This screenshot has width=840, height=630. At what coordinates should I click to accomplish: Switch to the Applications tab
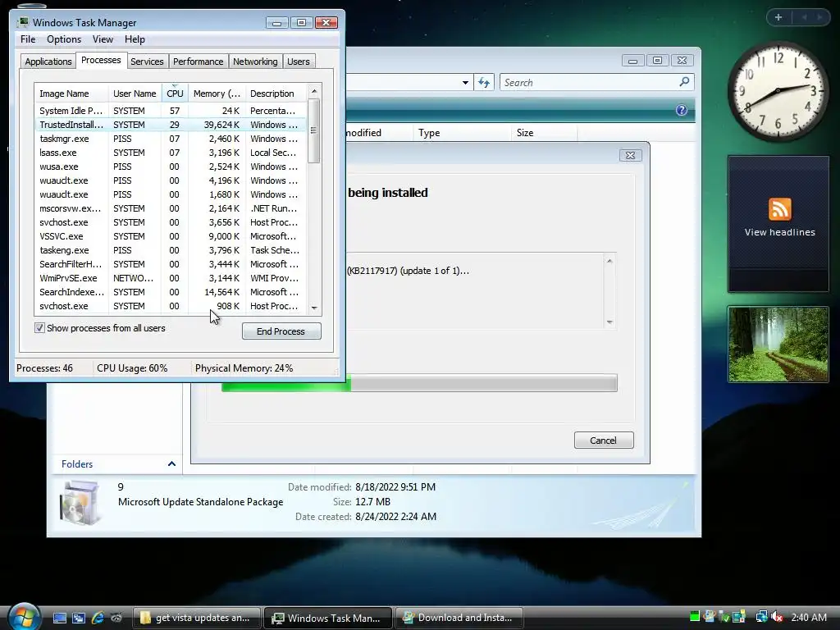tap(48, 62)
